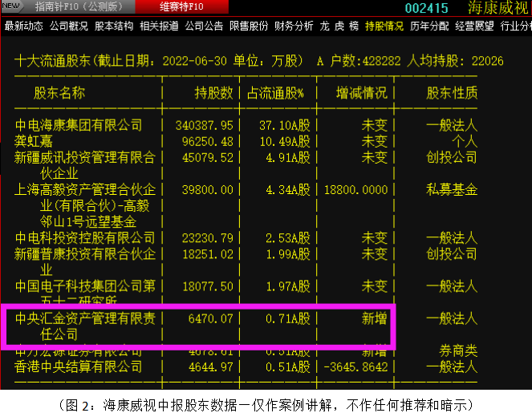This screenshot has width=532, height=417.
Task: Open 股本结构 menu item
Action: (x=114, y=26)
